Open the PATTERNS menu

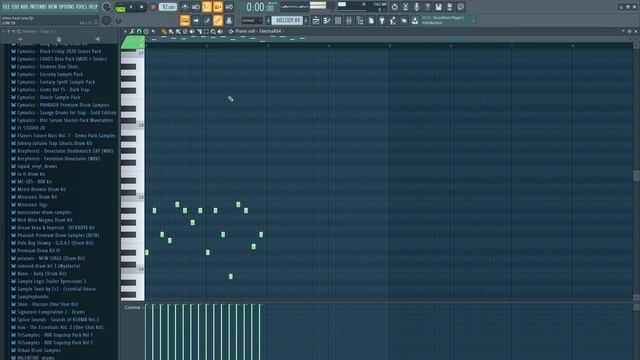(x=38, y=7)
